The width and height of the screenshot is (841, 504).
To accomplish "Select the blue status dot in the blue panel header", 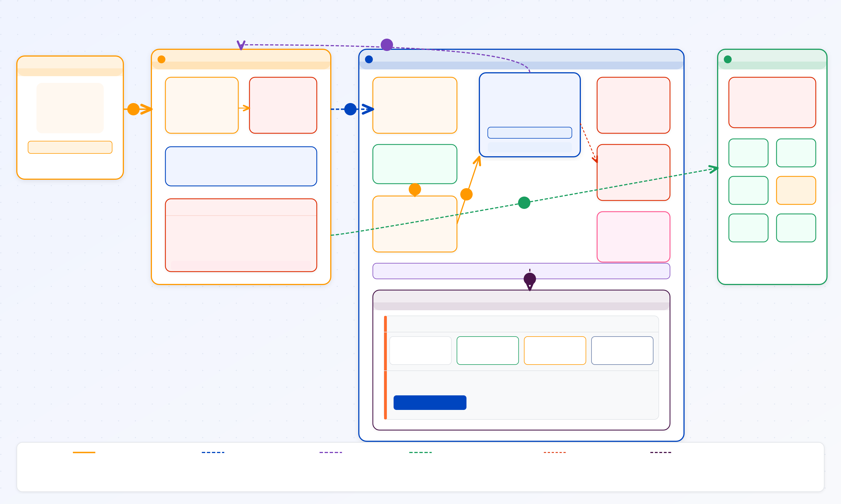I will coord(369,59).
